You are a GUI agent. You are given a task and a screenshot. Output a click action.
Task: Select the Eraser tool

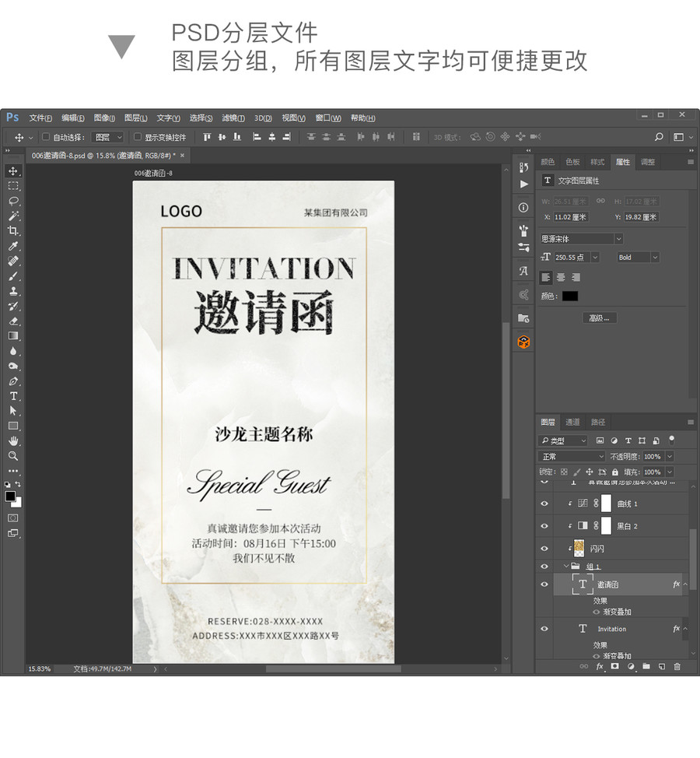pos(13,321)
